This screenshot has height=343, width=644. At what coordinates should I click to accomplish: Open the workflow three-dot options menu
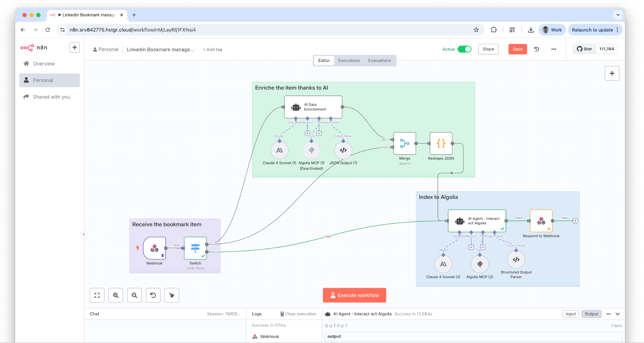pos(554,49)
